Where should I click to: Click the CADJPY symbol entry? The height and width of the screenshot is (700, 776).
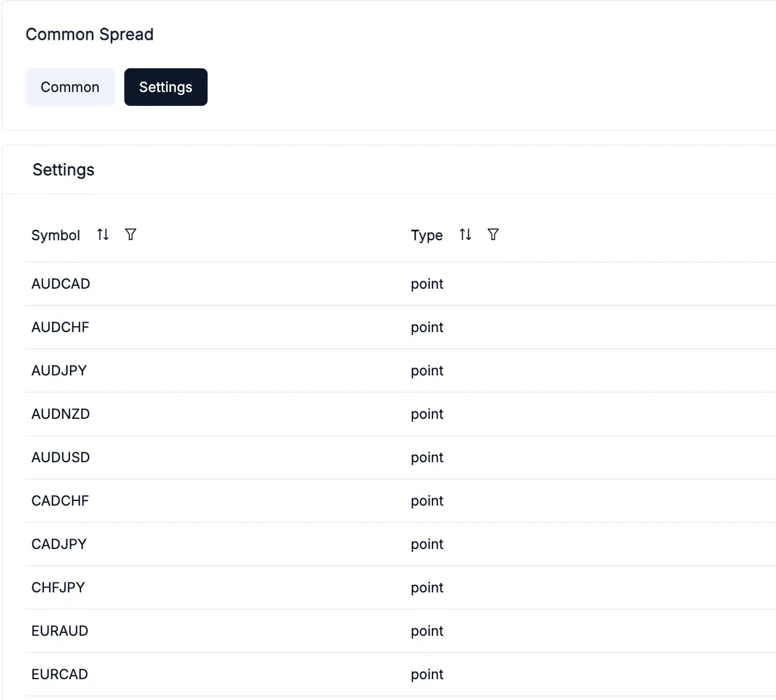[59, 544]
